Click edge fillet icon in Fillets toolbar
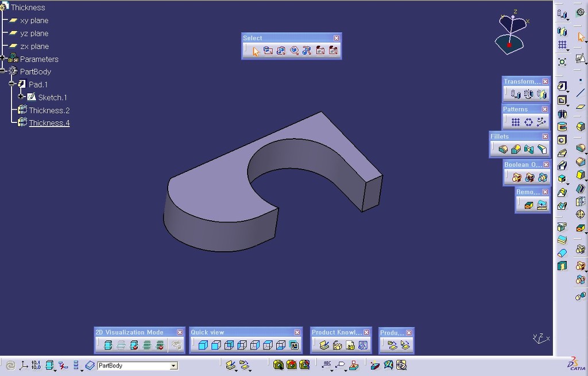Image resolution: width=588 pixels, height=376 pixels. [x=503, y=149]
